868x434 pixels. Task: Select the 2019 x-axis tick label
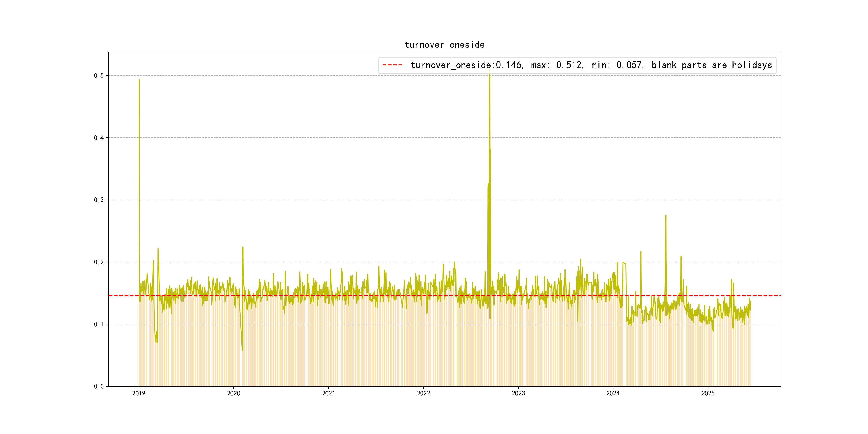pos(139,393)
